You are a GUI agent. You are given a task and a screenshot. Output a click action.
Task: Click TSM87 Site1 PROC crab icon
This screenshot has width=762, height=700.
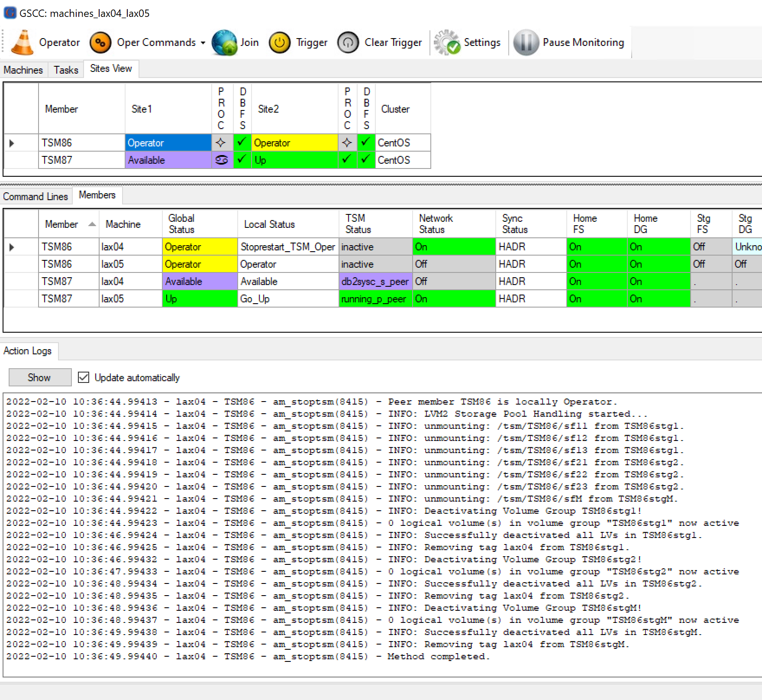click(221, 160)
